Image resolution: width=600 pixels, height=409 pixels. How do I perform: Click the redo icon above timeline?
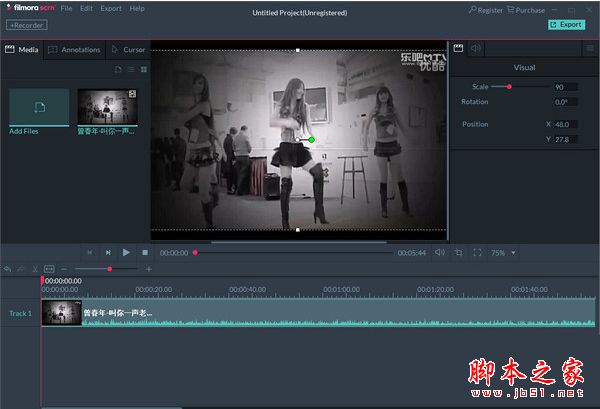[21, 269]
